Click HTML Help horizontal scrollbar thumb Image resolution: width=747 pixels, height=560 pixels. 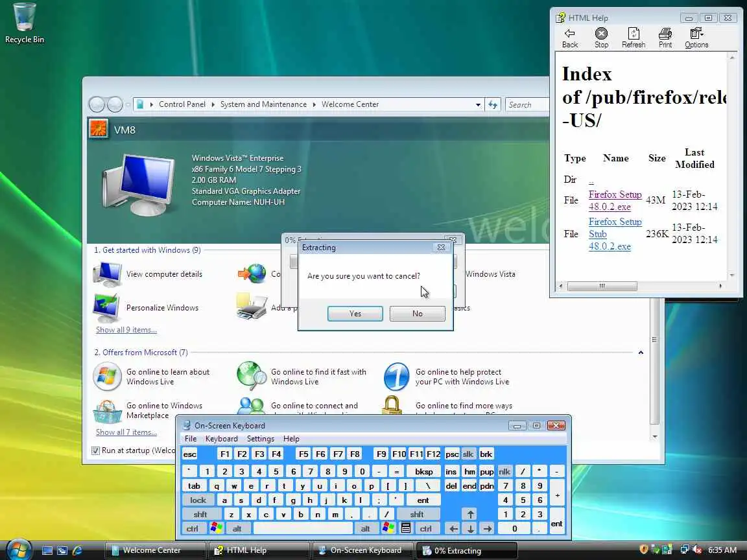pyautogui.click(x=602, y=286)
